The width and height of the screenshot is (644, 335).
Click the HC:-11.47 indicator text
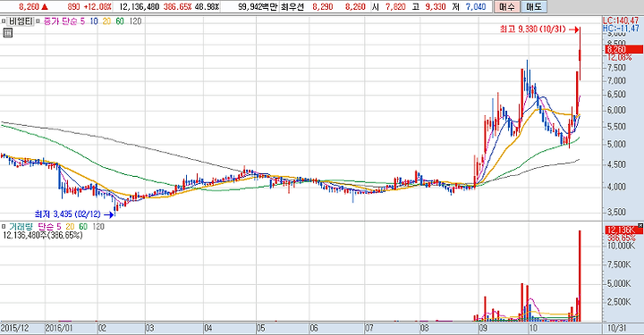point(621,29)
